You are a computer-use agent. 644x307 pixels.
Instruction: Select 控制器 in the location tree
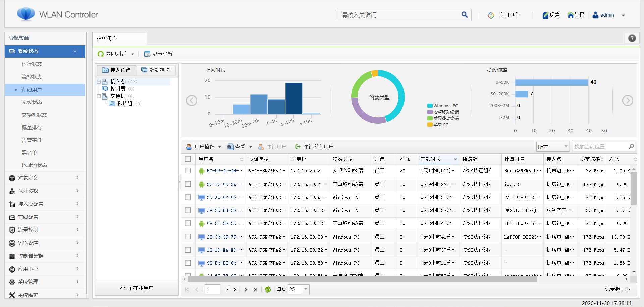coord(118,89)
